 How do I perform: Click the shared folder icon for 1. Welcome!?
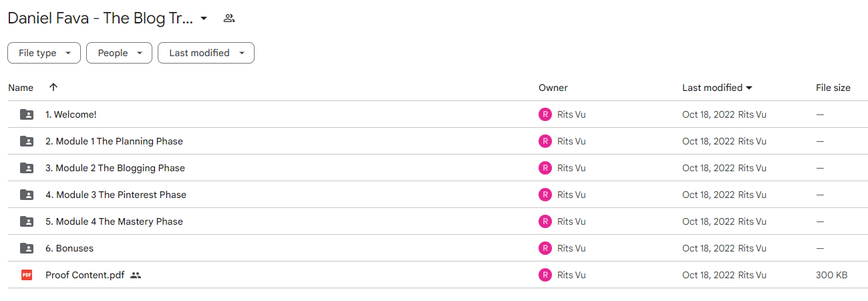(27, 114)
